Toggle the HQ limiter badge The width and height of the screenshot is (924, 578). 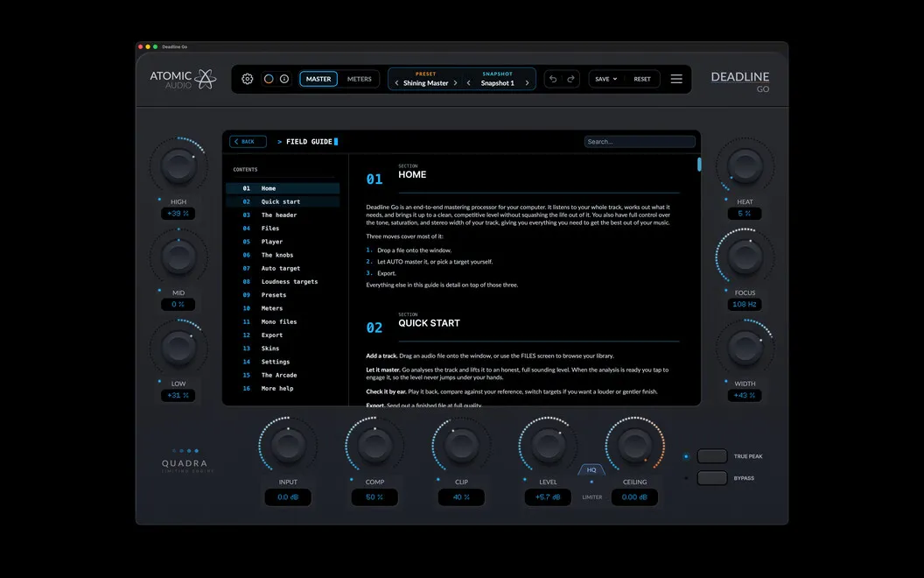tap(591, 470)
